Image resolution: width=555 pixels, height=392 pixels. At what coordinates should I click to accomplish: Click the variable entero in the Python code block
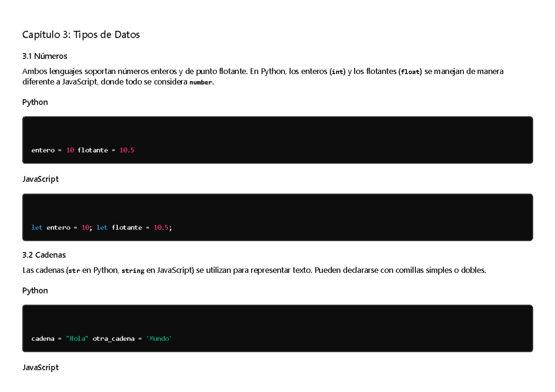[x=43, y=150]
